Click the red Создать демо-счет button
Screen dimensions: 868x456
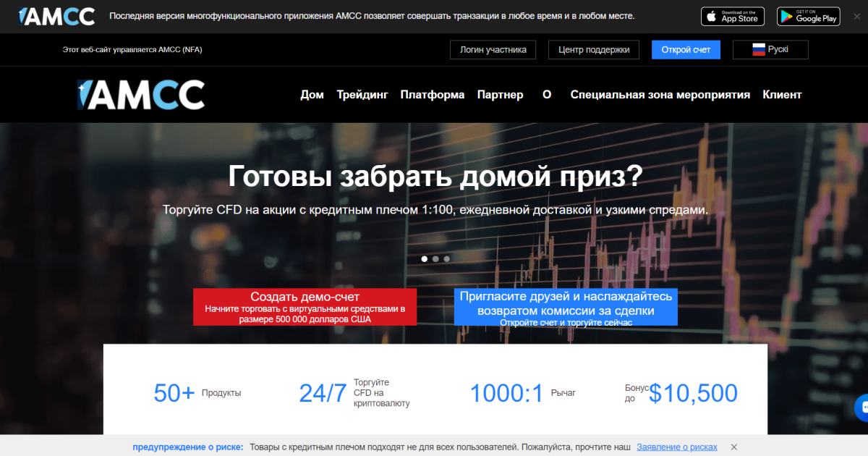(x=305, y=307)
